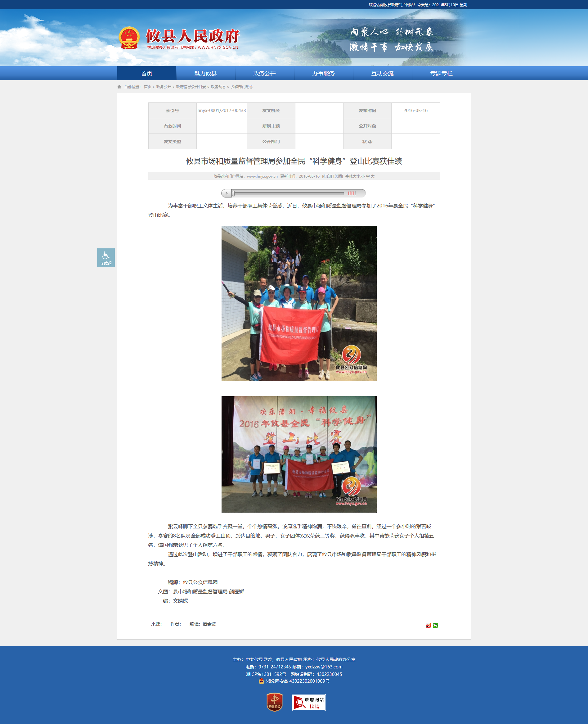Click the [打印] print link
Image resolution: width=588 pixels, height=724 pixels.
(x=327, y=176)
